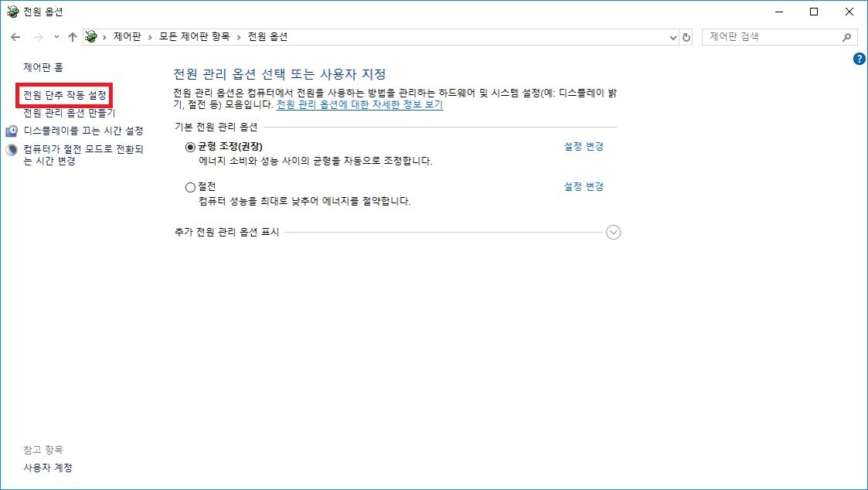Select the 균형 조정(권장) radio button
This screenshot has width=868, height=490.
[191, 147]
